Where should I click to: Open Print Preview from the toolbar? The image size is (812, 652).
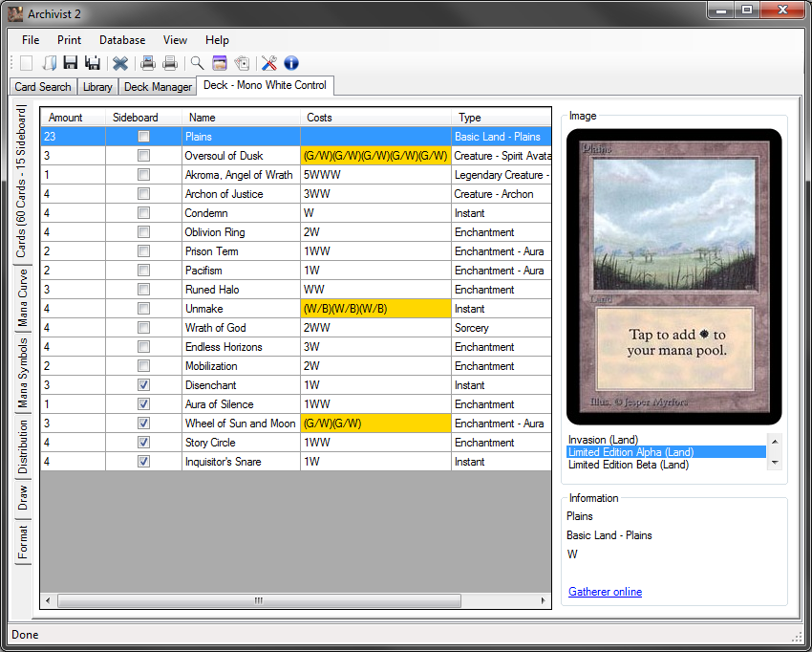148,63
